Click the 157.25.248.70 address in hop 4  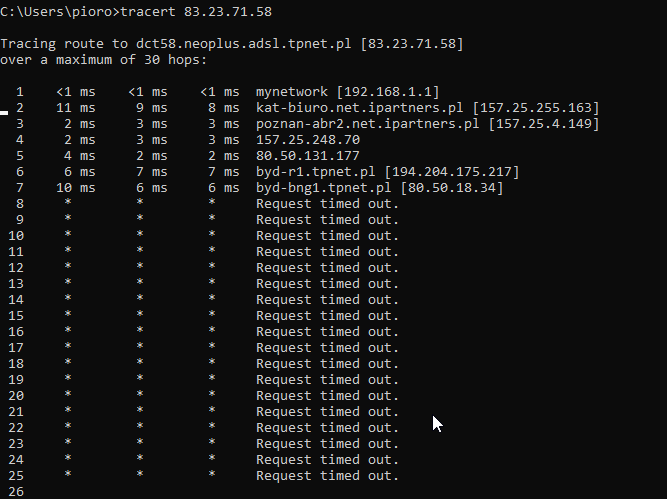pos(308,140)
